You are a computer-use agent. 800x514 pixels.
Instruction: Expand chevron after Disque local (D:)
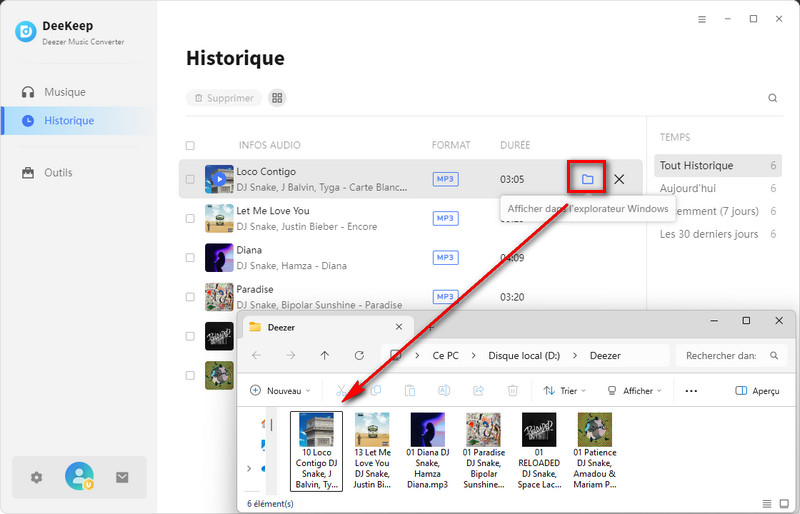click(575, 356)
